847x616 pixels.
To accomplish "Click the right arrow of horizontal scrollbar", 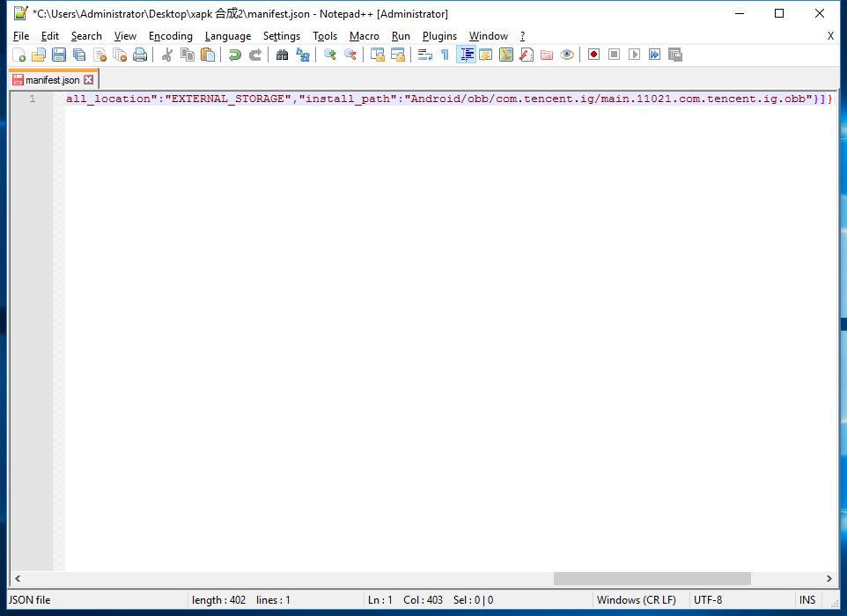I will click(x=829, y=578).
